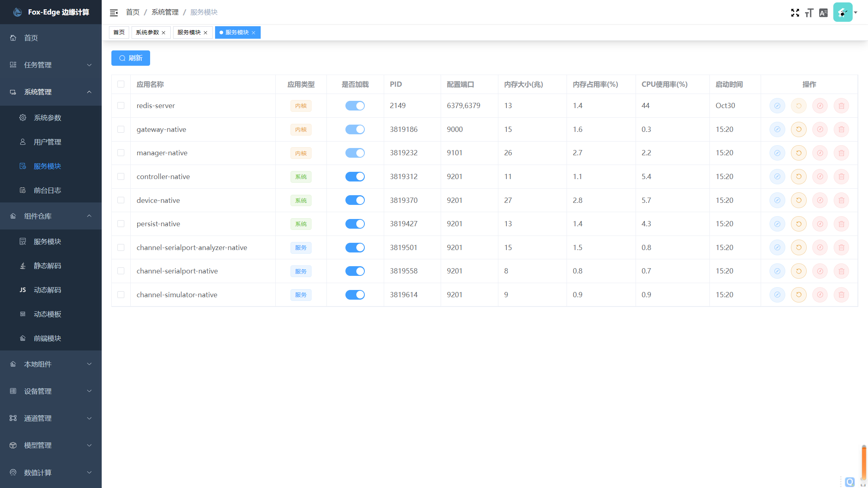Switch off loading for channel-simulator-native

(355, 295)
